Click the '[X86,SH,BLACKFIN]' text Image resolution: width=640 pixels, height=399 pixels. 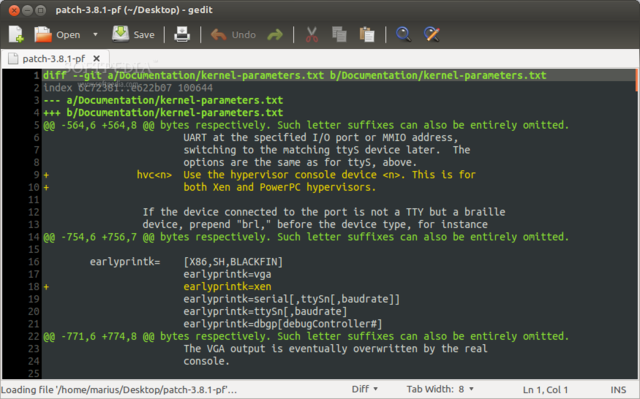(233, 262)
